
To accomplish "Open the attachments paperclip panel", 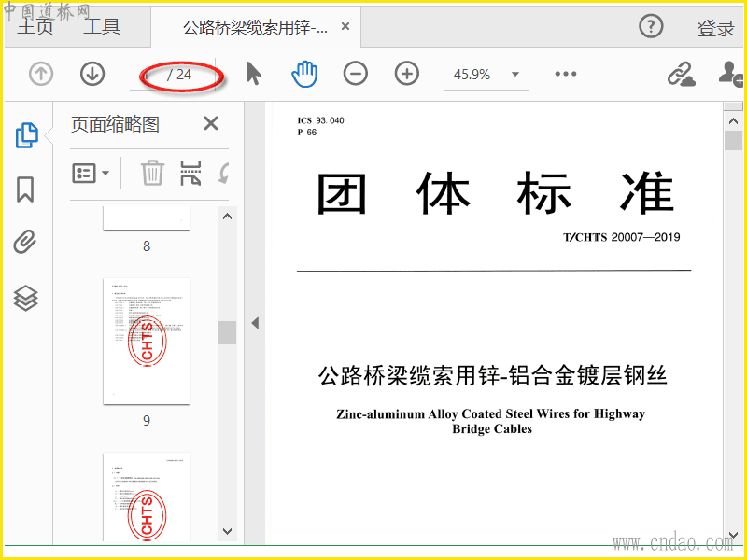I will pyautogui.click(x=25, y=242).
